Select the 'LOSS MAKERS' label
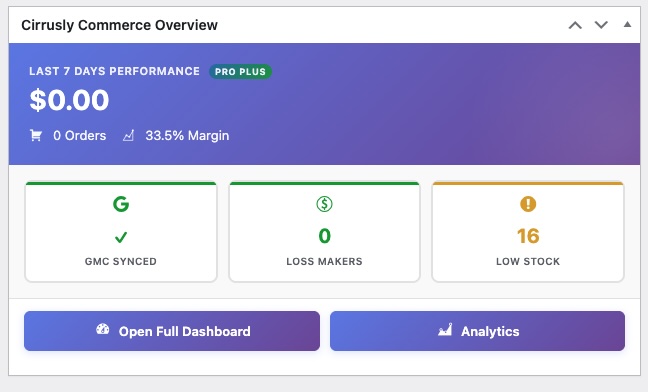Screen dimensions: 648x392 pyautogui.click(x=324, y=261)
